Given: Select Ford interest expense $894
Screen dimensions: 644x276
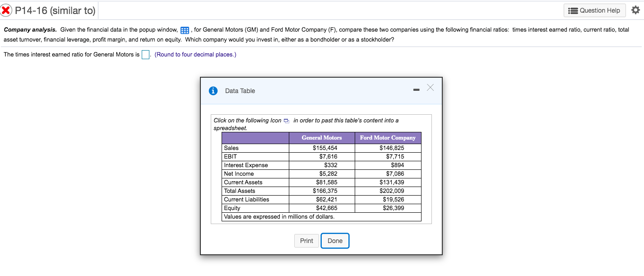Looking at the screenshot, I should pos(398,165).
